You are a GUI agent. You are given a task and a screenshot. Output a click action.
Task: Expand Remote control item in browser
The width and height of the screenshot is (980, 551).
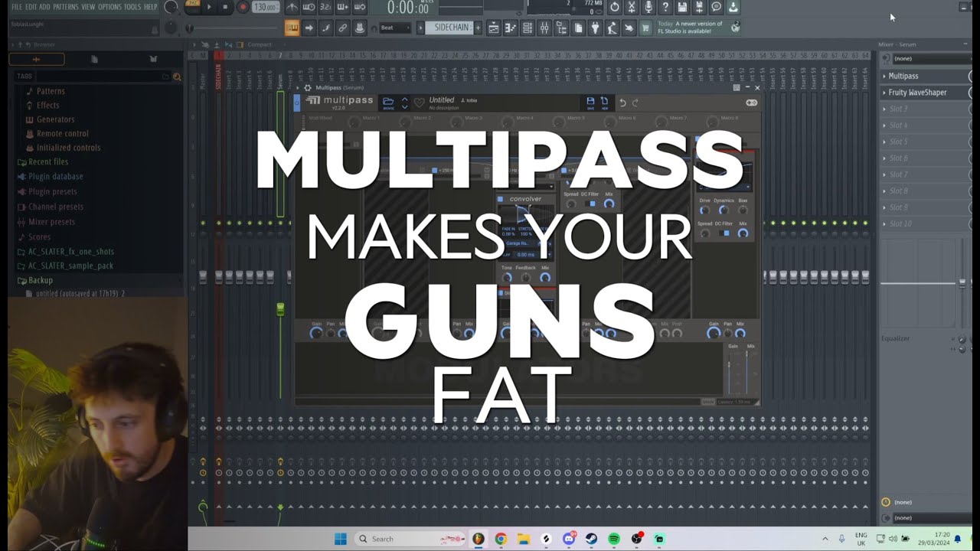tap(62, 133)
